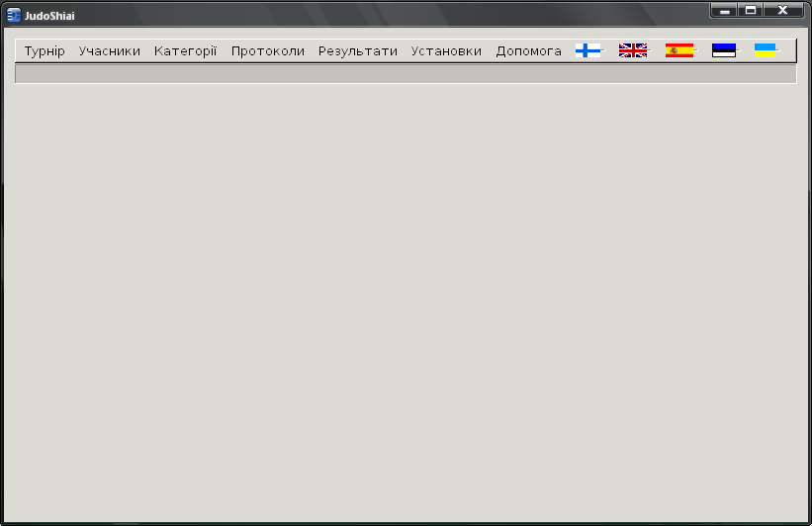Viewport: 812px width, 526px height.
Task: Open the Протоколи menu
Action: tap(268, 51)
